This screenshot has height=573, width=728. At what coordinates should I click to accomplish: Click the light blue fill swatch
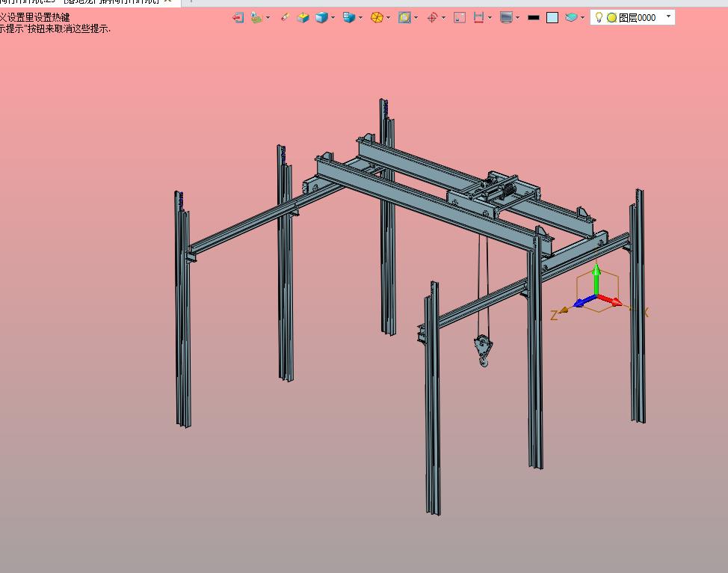click(552, 17)
